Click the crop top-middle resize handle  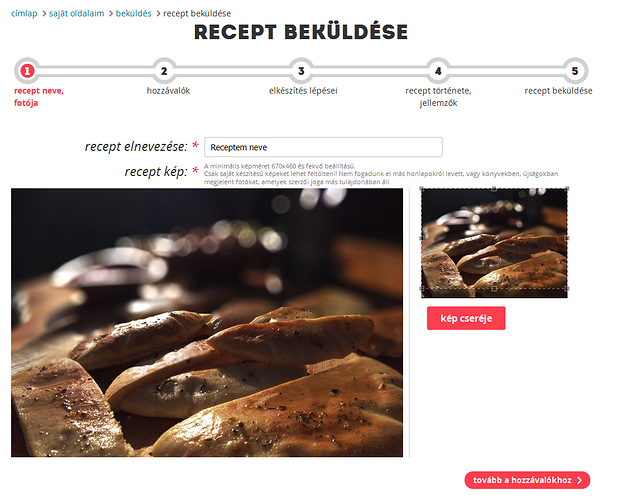pyautogui.click(x=494, y=189)
